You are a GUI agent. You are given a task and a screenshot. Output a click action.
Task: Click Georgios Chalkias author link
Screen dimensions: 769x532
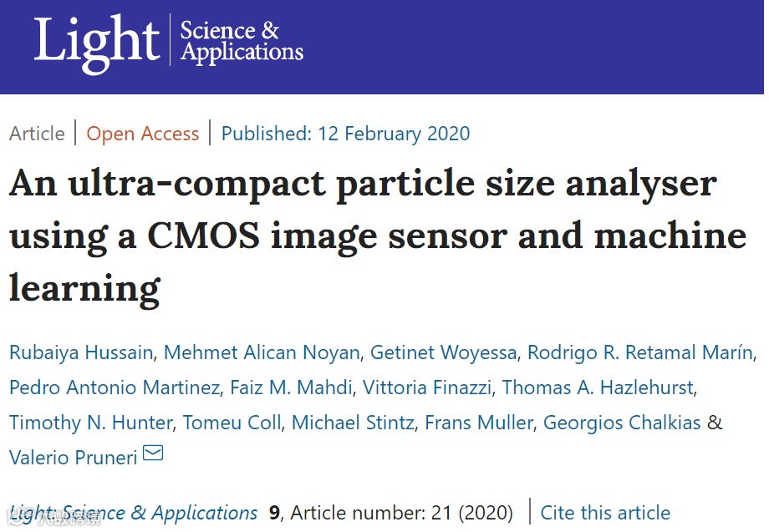[x=622, y=423]
